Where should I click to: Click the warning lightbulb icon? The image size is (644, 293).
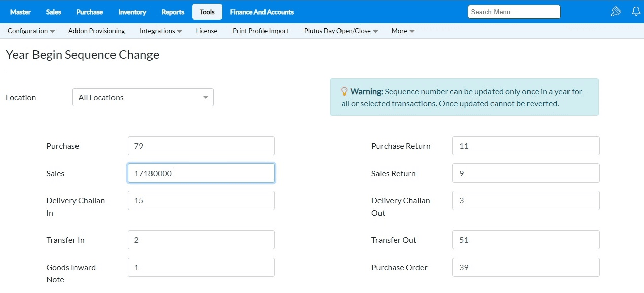pyautogui.click(x=344, y=92)
